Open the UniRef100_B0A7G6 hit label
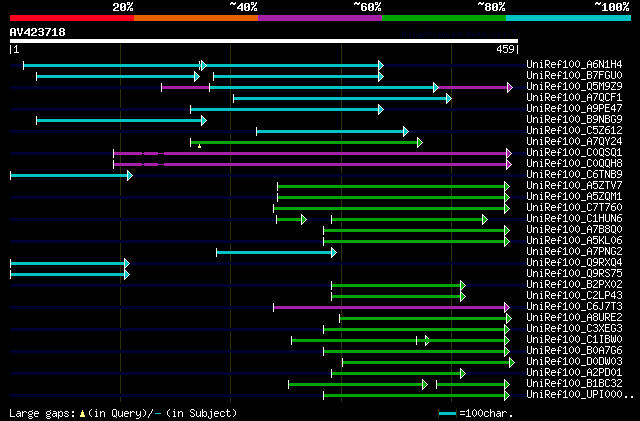Screen dimensions: 640x421 pos(574,351)
